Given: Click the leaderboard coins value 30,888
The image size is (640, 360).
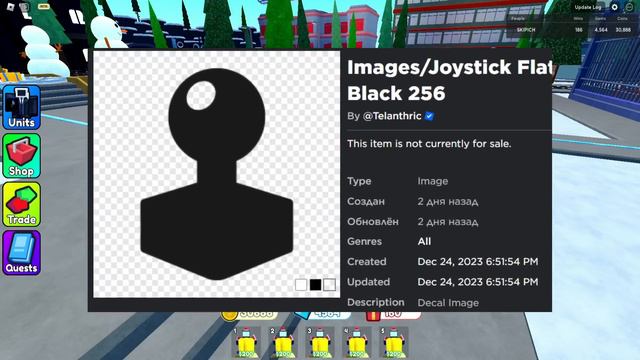Looking at the screenshot, I should point(623,30).
